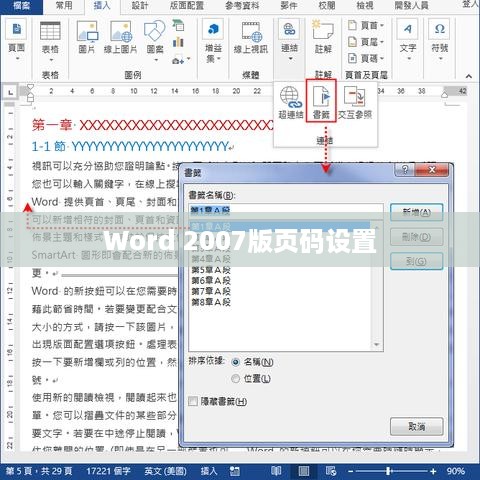
Task: Insert Online Video (線上視訊)
Action: tap(251, 31)
